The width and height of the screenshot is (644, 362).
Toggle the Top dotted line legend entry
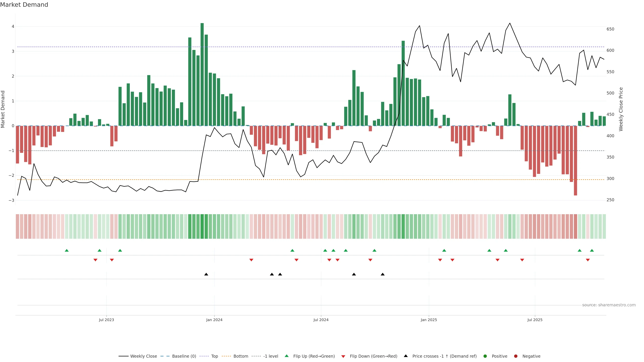click(214, 356)
